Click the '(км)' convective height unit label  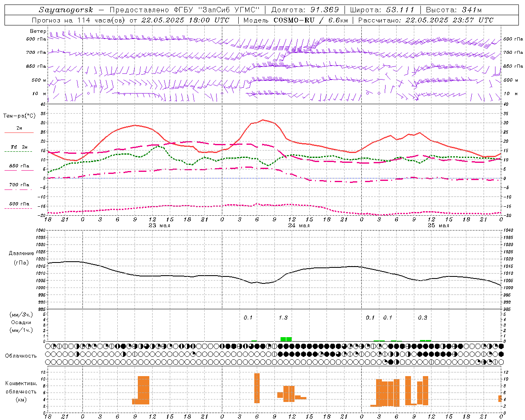(x=21, y=400)
